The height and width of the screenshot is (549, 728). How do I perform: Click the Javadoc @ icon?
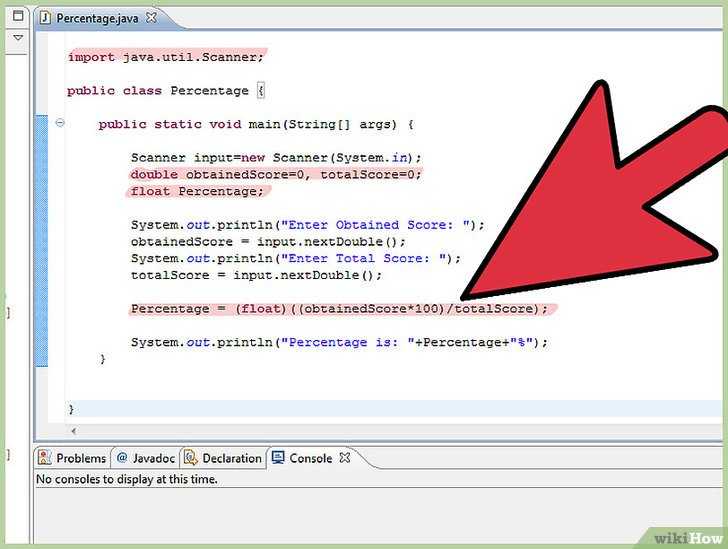click(122, 458)
